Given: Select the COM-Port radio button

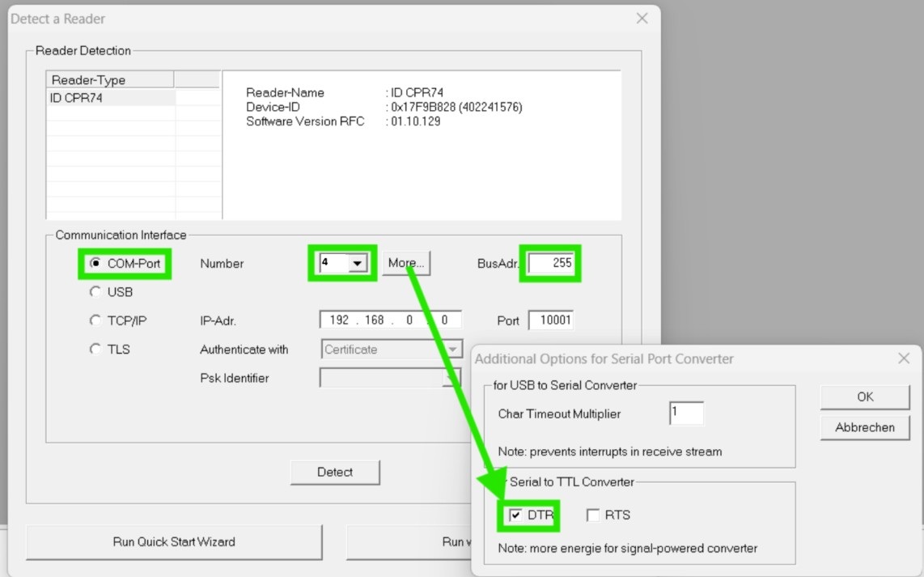Looking at the screenshot, I should pyautogui.click(x=96, y=264).
